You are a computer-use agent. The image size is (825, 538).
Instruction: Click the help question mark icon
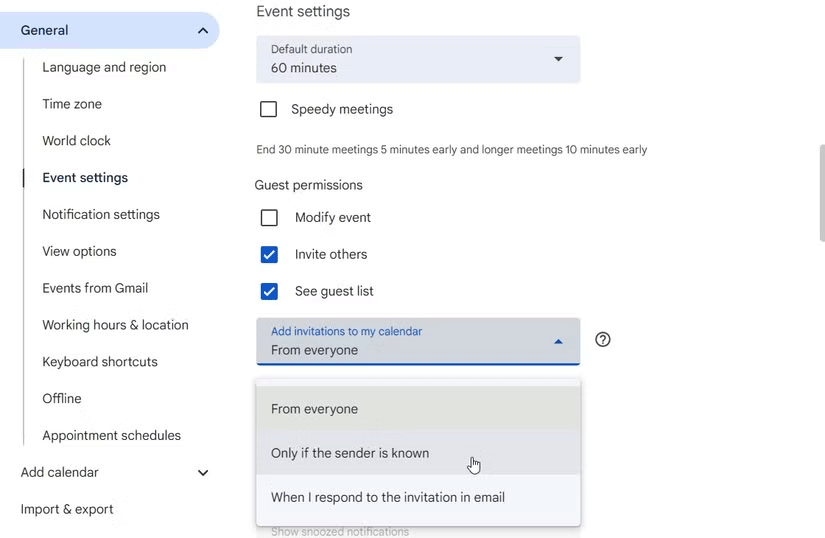602,340
